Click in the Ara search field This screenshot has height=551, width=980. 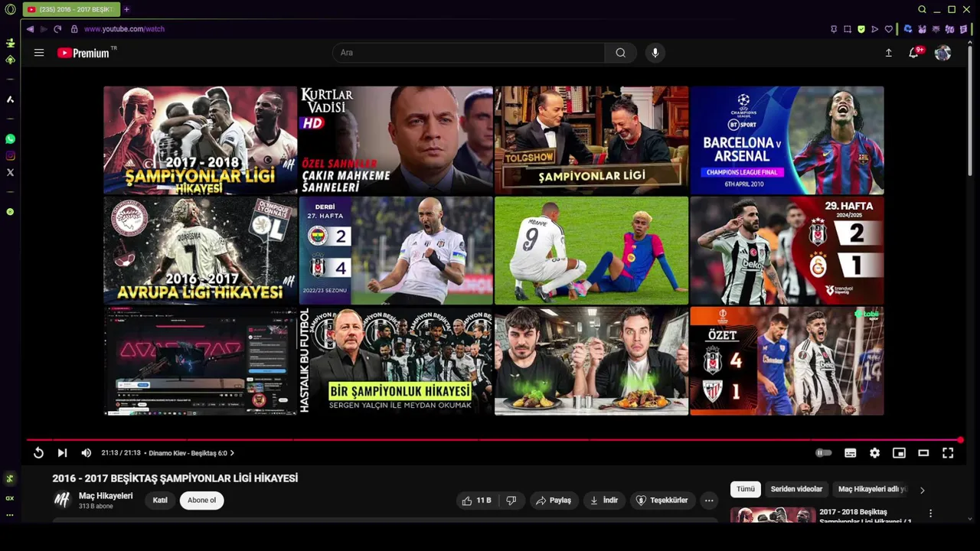469,53
